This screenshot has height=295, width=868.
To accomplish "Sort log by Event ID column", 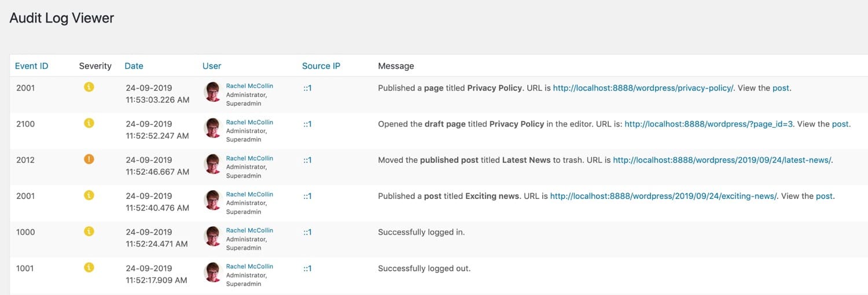I will [x=31, y=66].
